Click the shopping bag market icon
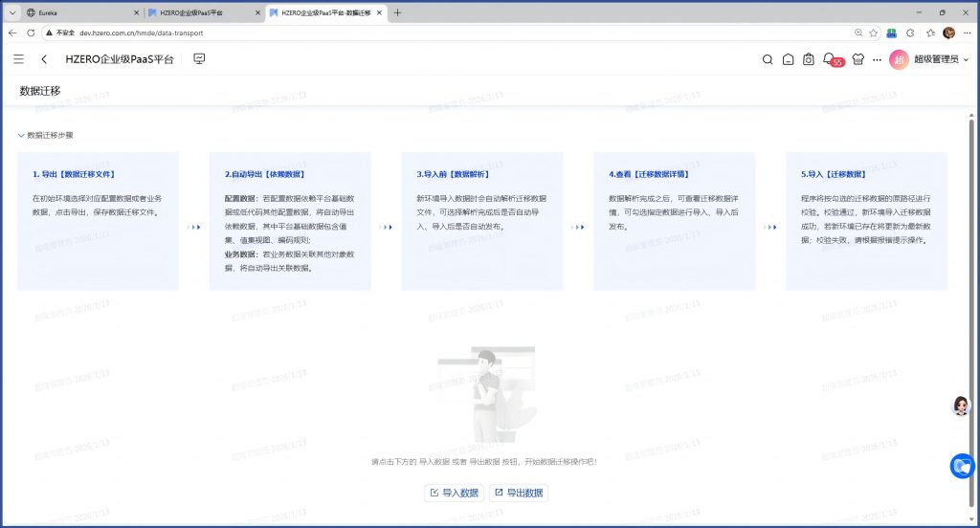Screen dimensions: 980x528 [x=809, y=59]
